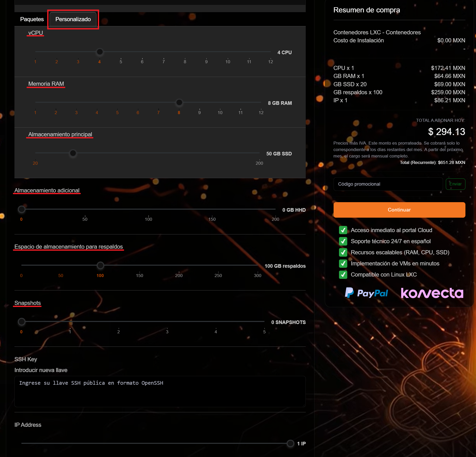Click the Memoria RAM slider handle

click(x=179, y=103)
